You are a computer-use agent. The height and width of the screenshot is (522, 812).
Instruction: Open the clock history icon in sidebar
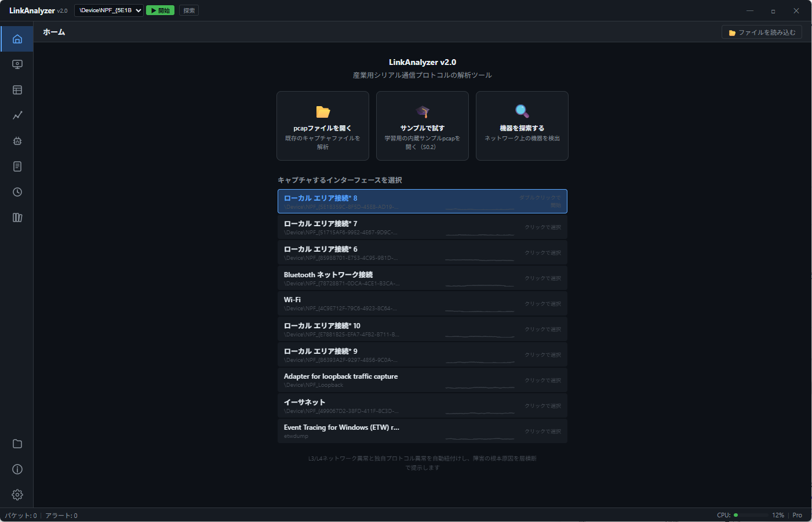pos(17,192)
